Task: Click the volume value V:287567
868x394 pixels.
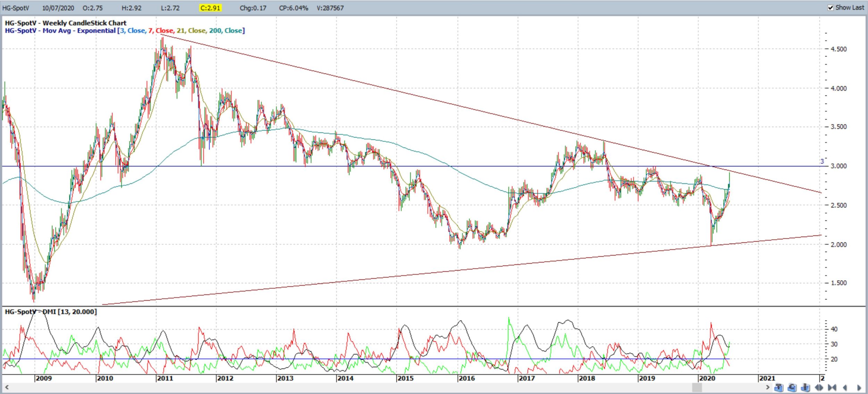Action: (x=330, y=8)
